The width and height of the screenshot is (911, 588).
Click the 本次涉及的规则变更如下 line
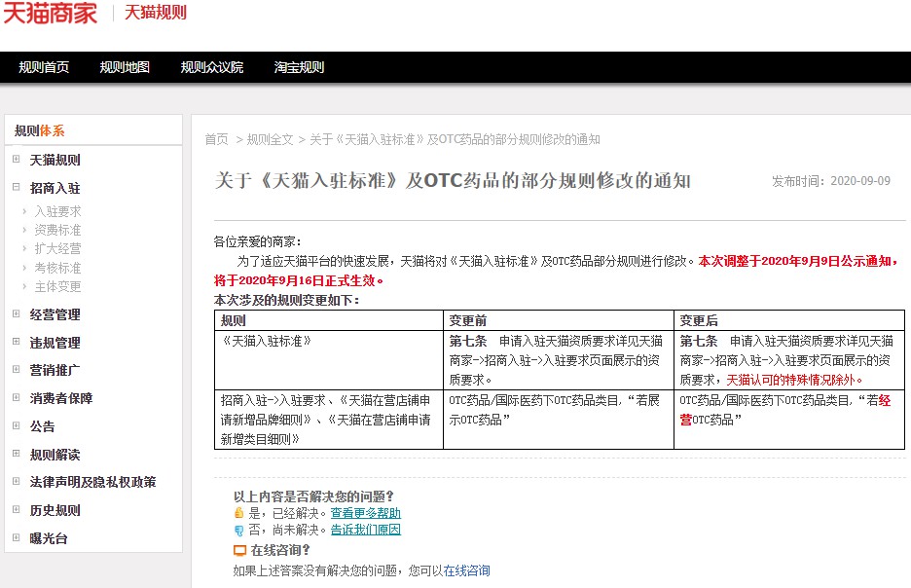(286, 301)
